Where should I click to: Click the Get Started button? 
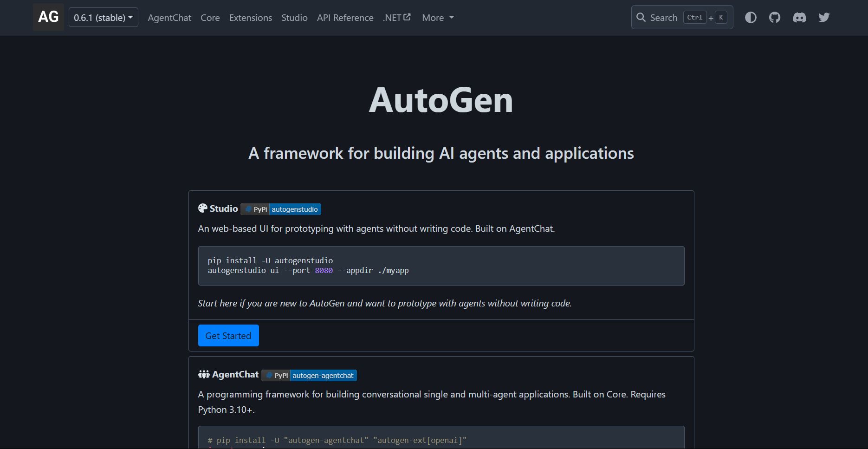point(228,336)
